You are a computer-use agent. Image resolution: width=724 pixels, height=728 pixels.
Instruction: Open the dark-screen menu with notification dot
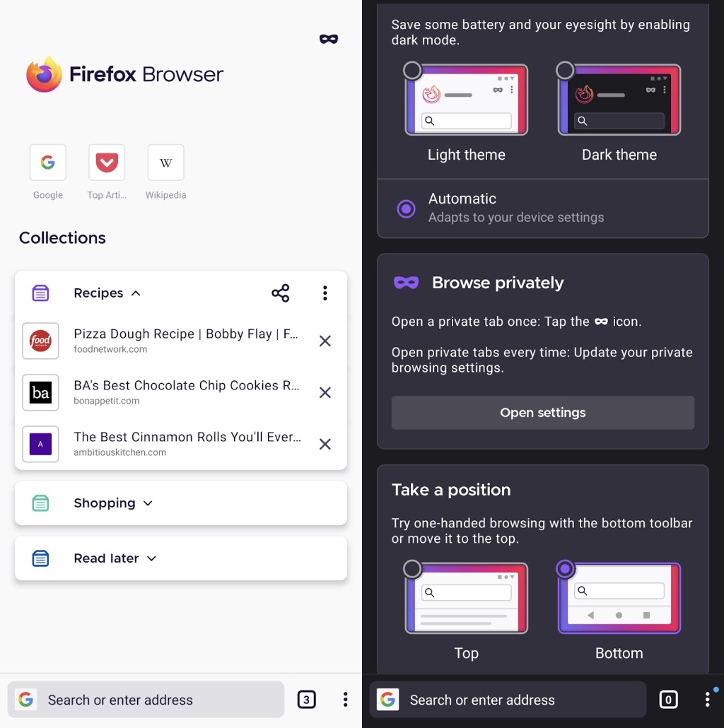707,699
